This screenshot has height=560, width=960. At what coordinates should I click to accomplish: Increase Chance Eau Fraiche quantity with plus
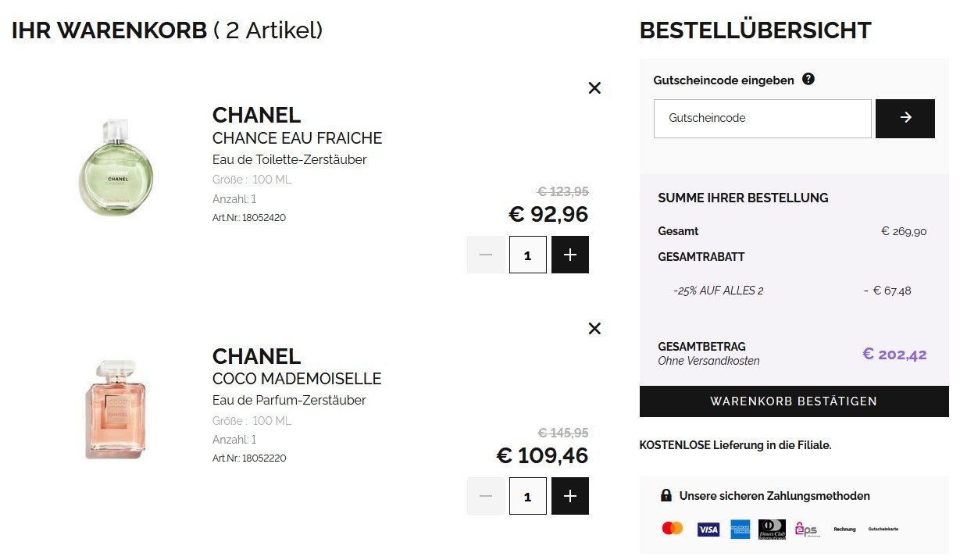(x=570, y=255)
